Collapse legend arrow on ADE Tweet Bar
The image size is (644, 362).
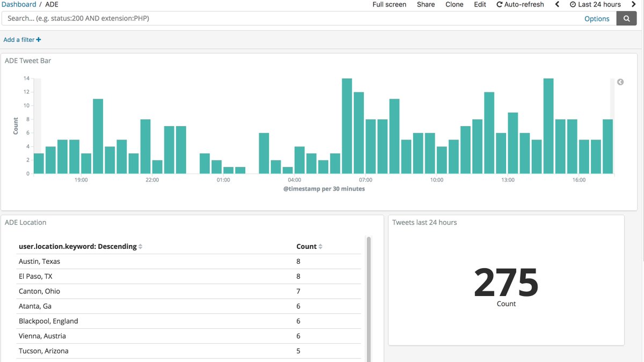pyautogui.click(x=620, y=82)
